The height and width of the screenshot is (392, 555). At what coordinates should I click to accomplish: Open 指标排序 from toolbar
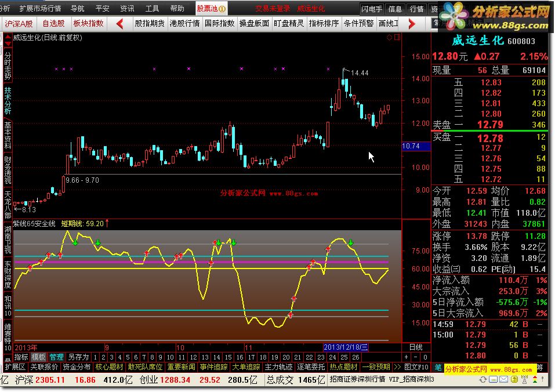click(324, 24)
